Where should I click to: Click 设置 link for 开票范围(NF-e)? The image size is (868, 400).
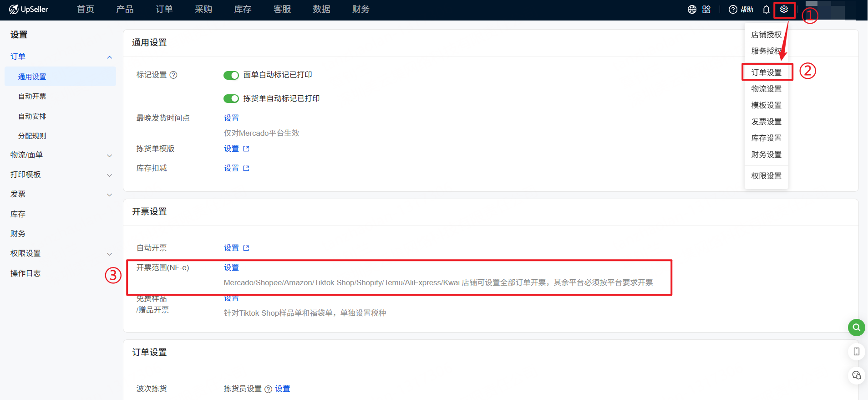point(231,267)
